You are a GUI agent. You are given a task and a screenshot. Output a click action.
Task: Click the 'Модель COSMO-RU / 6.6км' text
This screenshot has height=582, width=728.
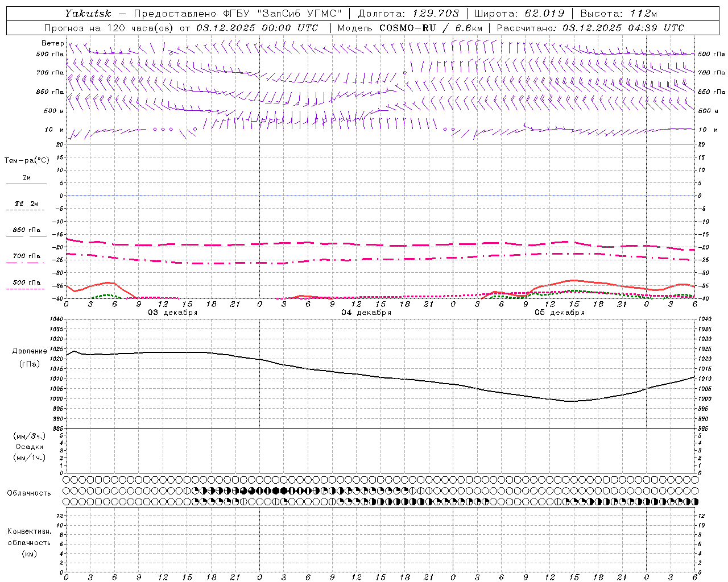(410, 28)
